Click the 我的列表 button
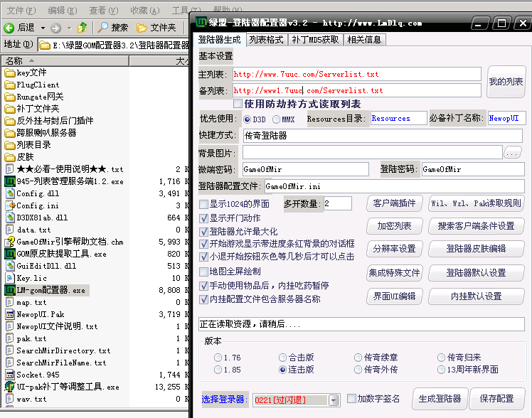532x418 pixels. (x=506, y=82)
